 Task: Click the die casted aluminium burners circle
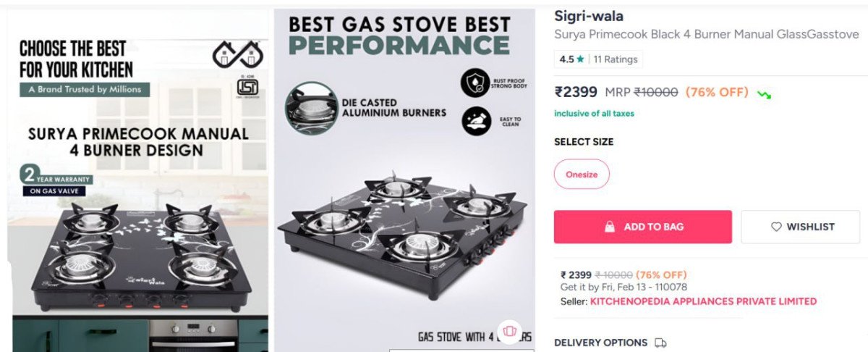tap(311, 108)
